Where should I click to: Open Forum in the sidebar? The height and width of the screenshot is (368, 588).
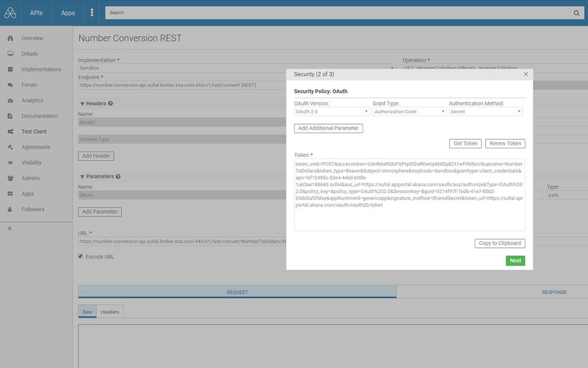pos(29,85)
